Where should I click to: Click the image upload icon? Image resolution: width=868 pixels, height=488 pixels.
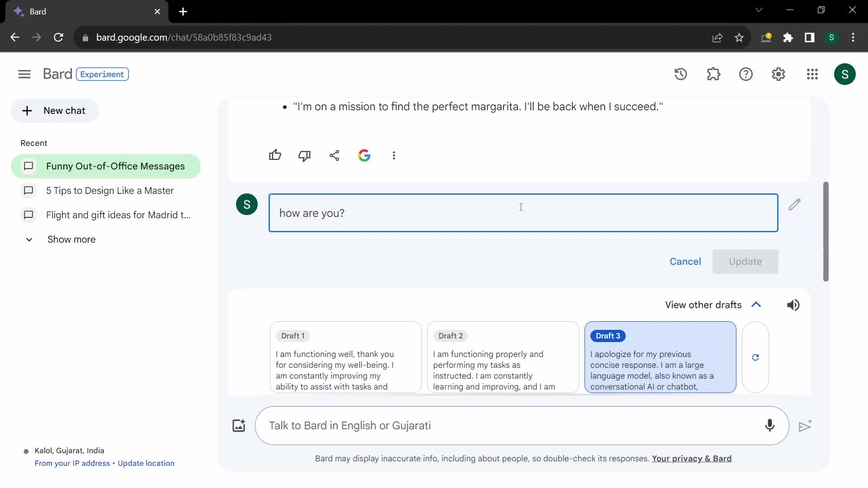tap(238, 425)
